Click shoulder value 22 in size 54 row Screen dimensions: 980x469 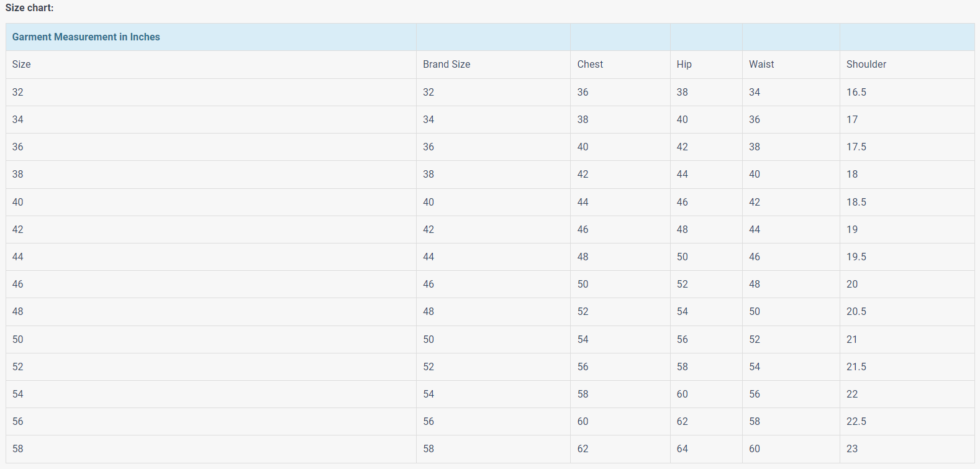pos(852,394)
